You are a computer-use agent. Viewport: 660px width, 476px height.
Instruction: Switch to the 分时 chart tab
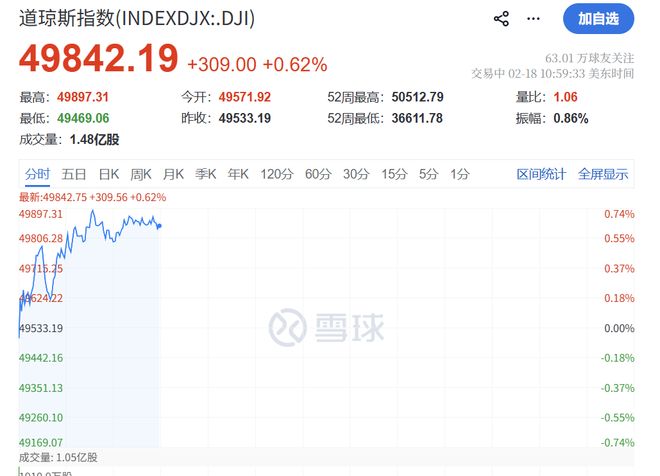click(x=37, y=174)
